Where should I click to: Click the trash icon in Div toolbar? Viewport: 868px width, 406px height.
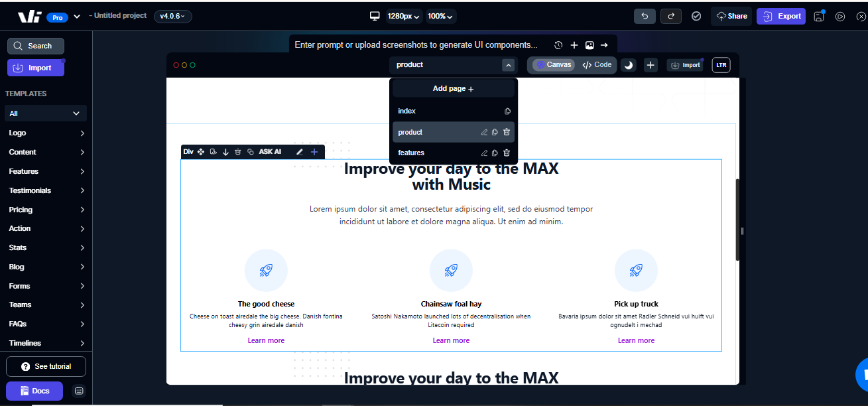(x=238, y=152)
